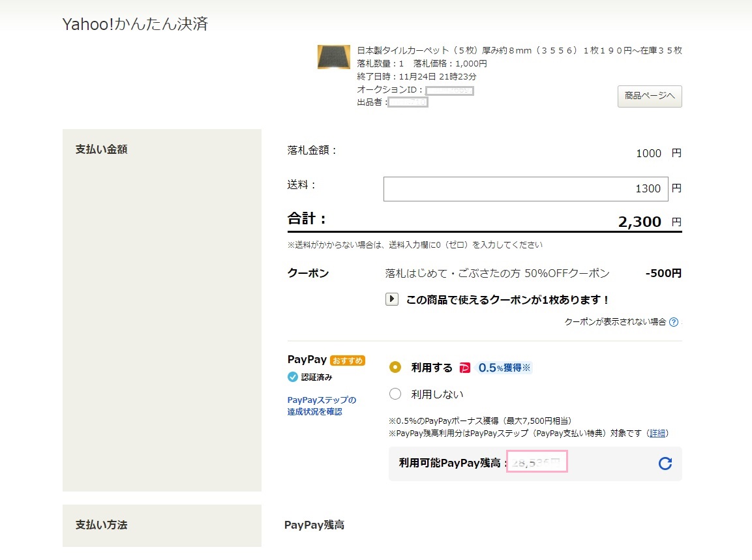Expand the available coupon list arrow
The height and width of the screenshot is (560, 752).
coord(392,299)
